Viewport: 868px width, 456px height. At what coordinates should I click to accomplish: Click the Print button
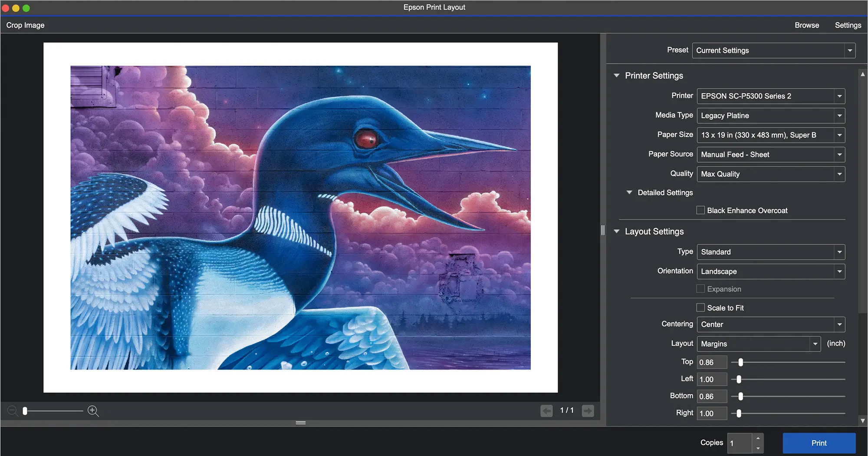point(819,443)
